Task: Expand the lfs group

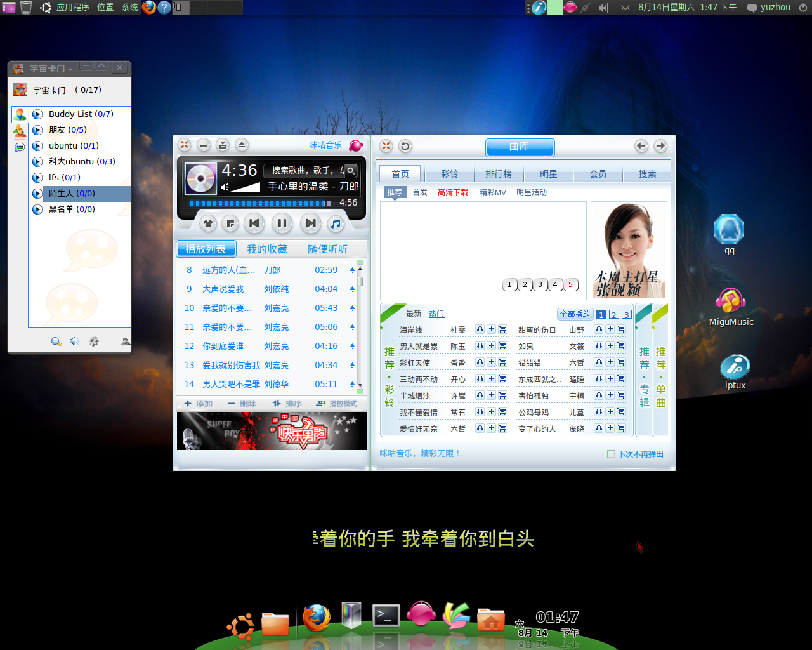Action: click(x=37, y=178)
